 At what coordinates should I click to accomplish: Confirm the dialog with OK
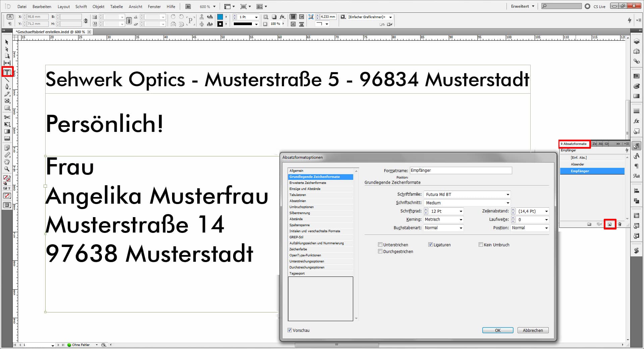point(497,330)
